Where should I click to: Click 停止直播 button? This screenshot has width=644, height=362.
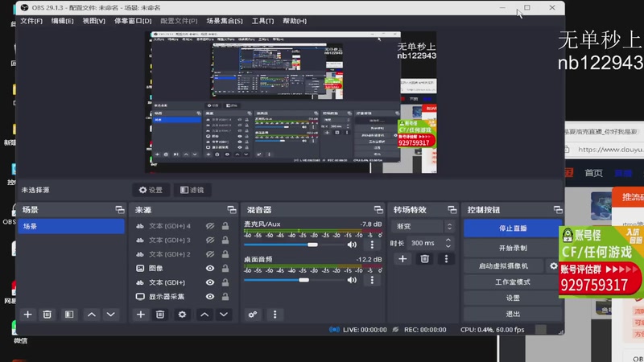pos(513,228)
